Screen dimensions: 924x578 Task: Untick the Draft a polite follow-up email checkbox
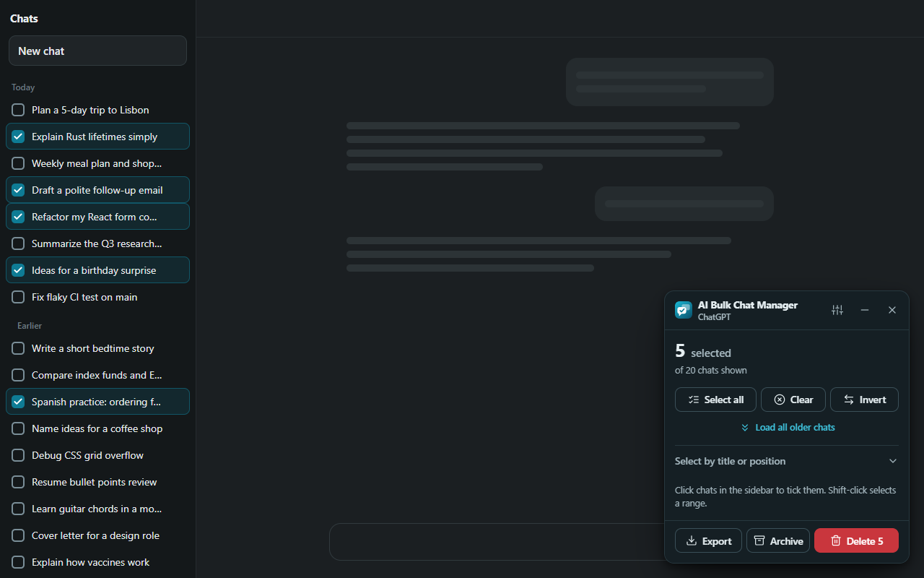tap(18, 190)
